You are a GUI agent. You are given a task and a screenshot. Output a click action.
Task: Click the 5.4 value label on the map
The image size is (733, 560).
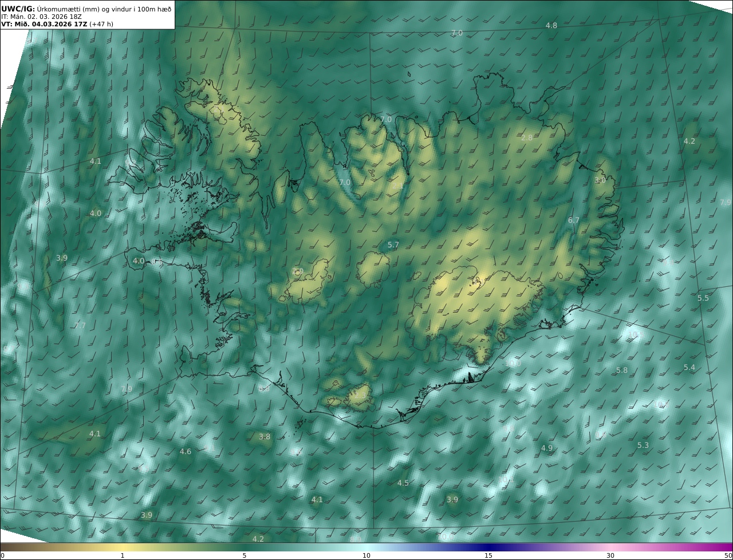pos(689,368)
